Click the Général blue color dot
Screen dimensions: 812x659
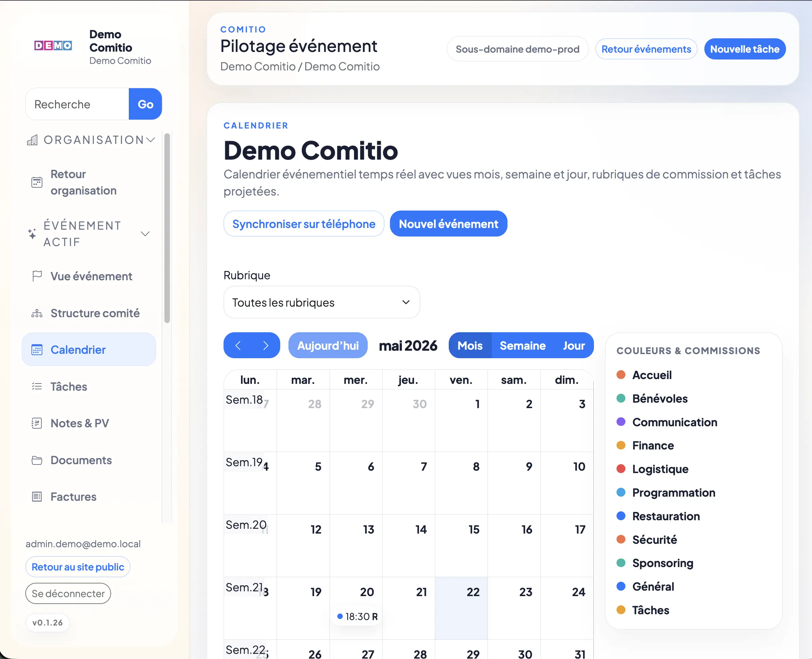pos(621,587)
